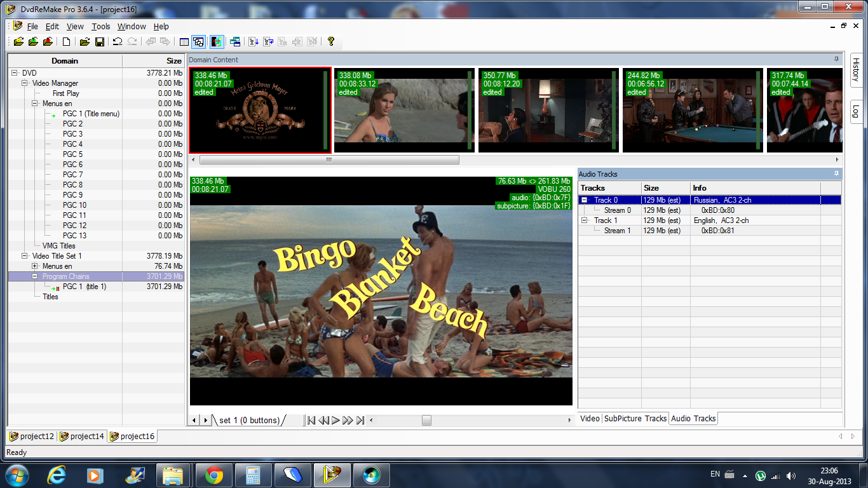Click the green folder toolbar icon

point(33,42)
